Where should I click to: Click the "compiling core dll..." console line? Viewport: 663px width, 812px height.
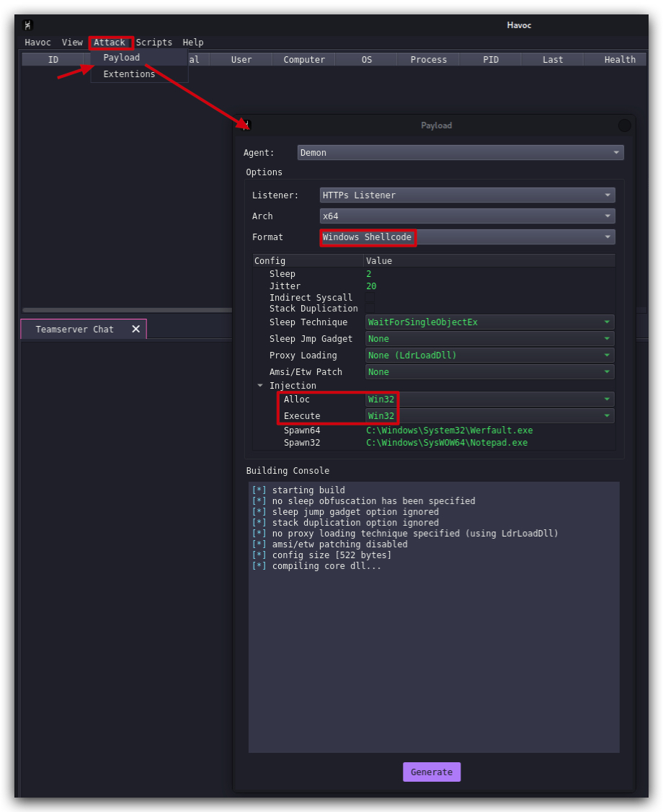point(326,566)
